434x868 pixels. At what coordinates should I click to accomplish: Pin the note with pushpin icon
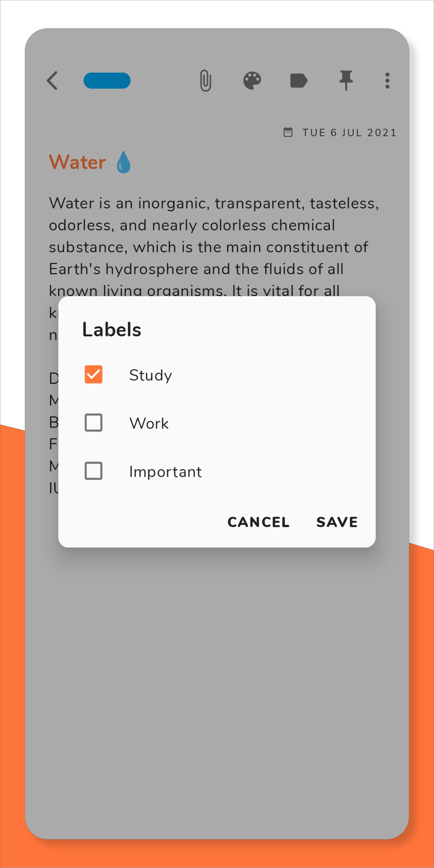[x=346, y=80]
